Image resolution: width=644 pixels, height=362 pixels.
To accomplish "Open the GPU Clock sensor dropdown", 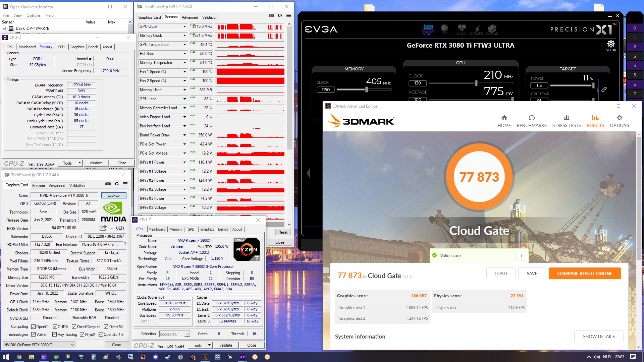I will coord(184,26).
